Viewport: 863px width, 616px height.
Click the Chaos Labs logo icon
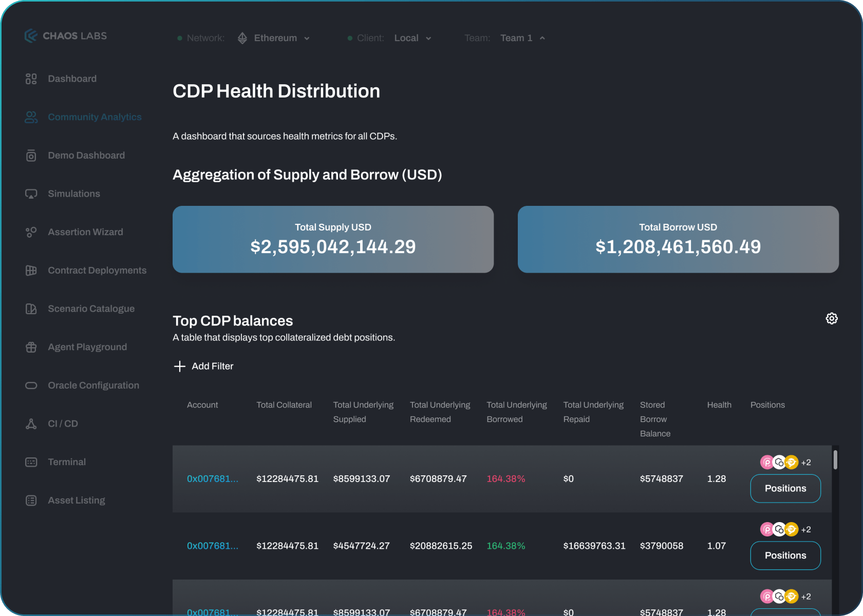[x=31, y=35]
